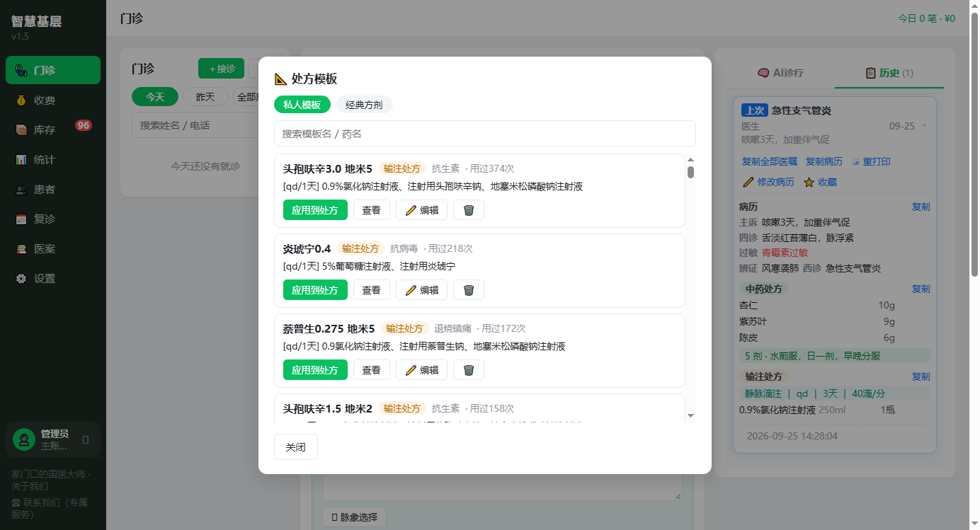This screenshot has height=530, width=980.
Task: Click the 统计 chart icon
Action: (21, 160)
